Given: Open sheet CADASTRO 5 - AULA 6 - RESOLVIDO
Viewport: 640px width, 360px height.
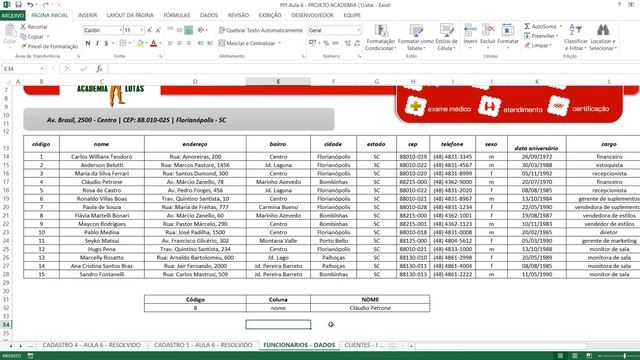Looking at the screenshot, I should pyautogui.click(x=203, y=345).
